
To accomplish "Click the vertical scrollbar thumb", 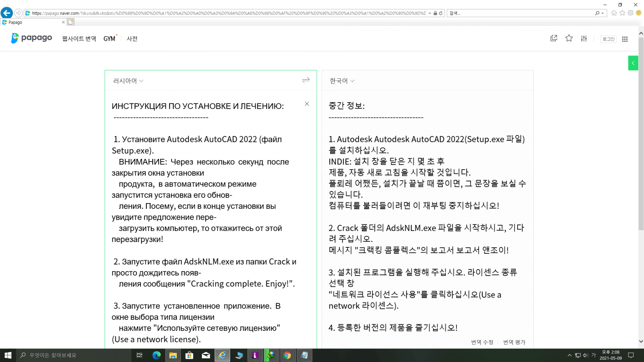I will [x=641, y=134].
